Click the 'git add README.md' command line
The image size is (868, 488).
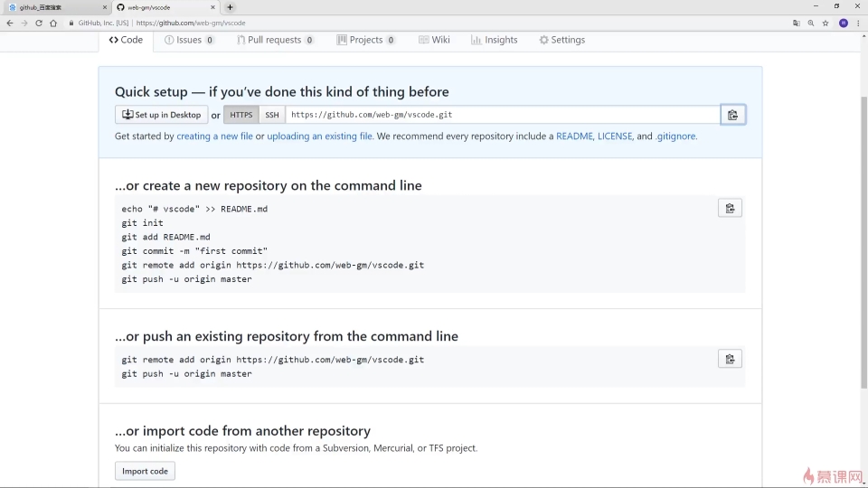[165, 237]
